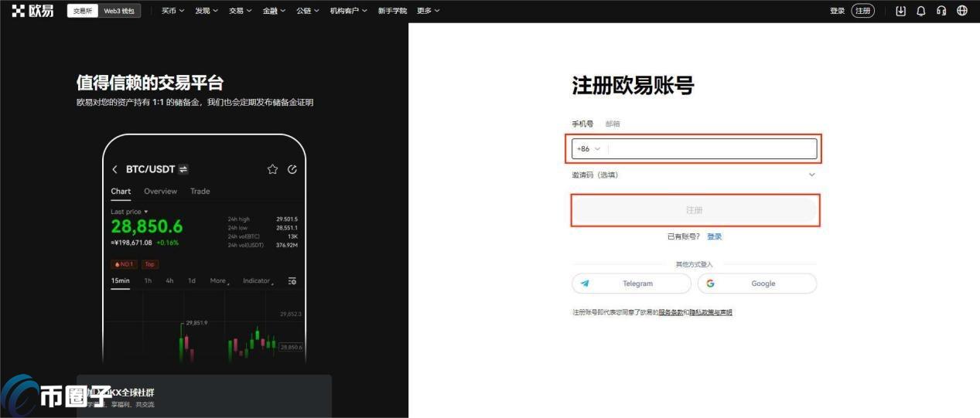Screen dimensions: 980x418
Task: Click the 28,850.6 price value
Action: [147, 226]
